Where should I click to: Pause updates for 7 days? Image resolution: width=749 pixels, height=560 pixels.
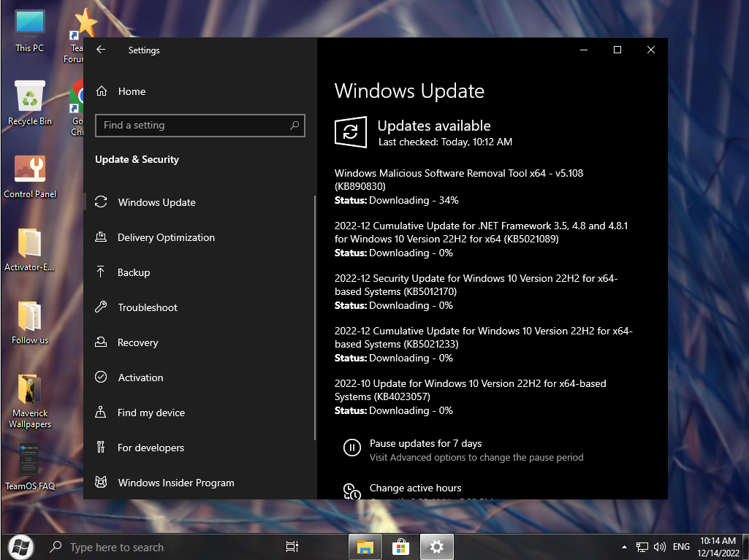coord(425,444)
